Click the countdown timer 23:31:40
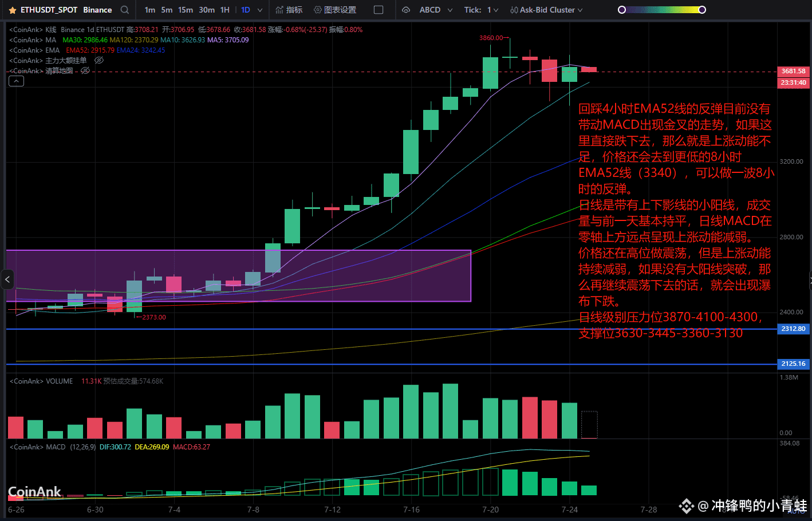 (x=793, y=82)
